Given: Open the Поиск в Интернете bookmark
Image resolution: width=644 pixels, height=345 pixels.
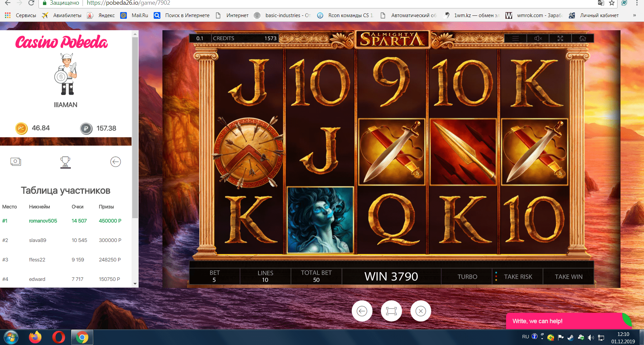Looking at the screenshot, I should pyautogui.click(x=182, y=15).
